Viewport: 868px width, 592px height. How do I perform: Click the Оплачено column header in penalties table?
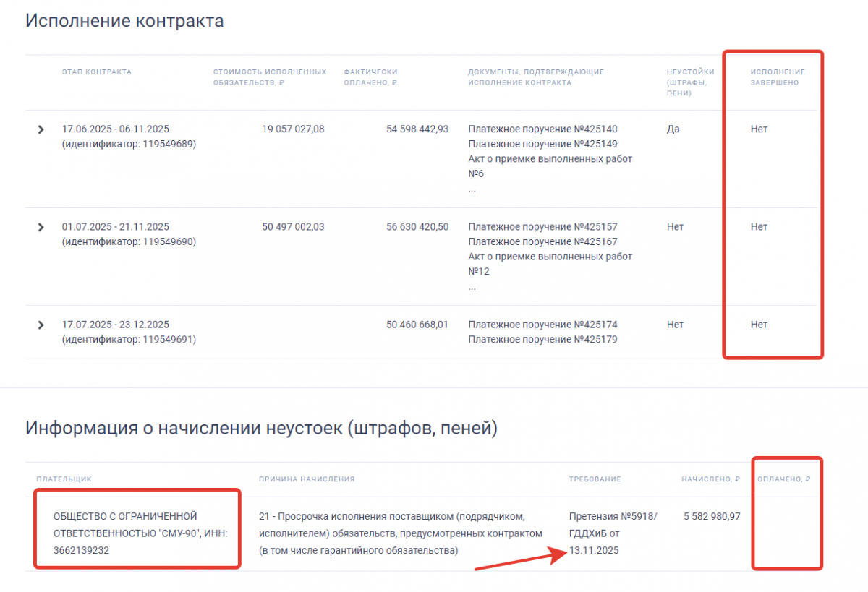[783, 479]
